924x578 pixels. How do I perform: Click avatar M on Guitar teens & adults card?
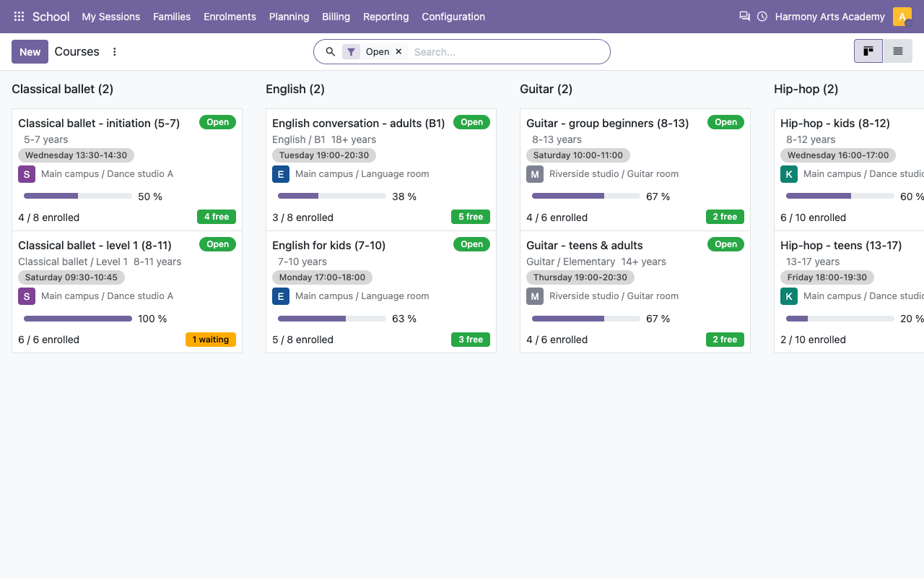(x=535, y=296)
